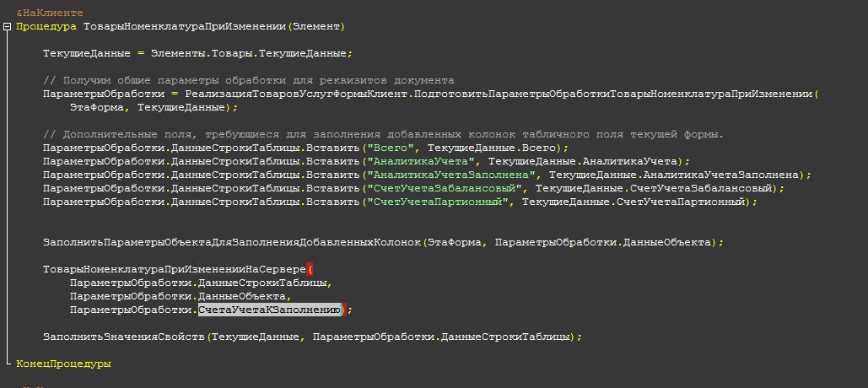
Task: Click the Процедура keyword
Action: tap(46, 26)
